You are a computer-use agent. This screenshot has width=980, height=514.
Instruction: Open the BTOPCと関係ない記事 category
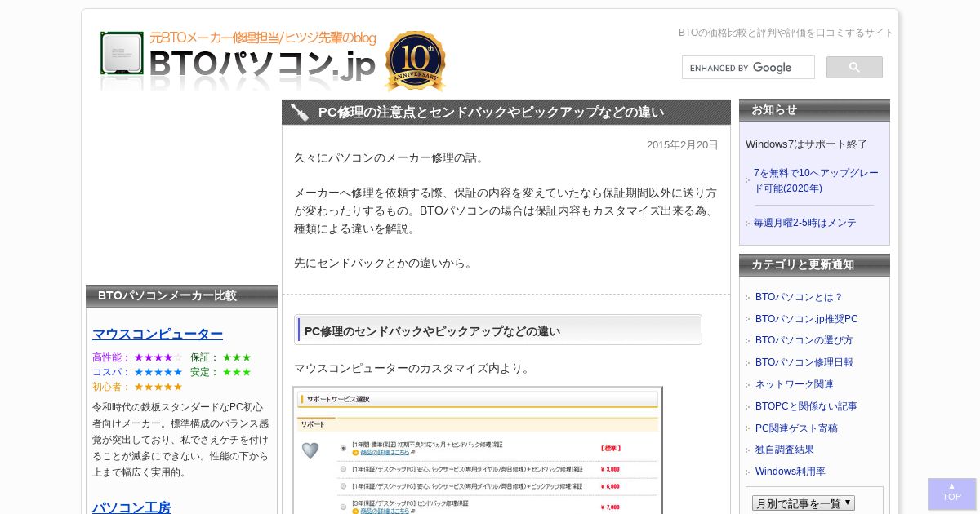806,406
